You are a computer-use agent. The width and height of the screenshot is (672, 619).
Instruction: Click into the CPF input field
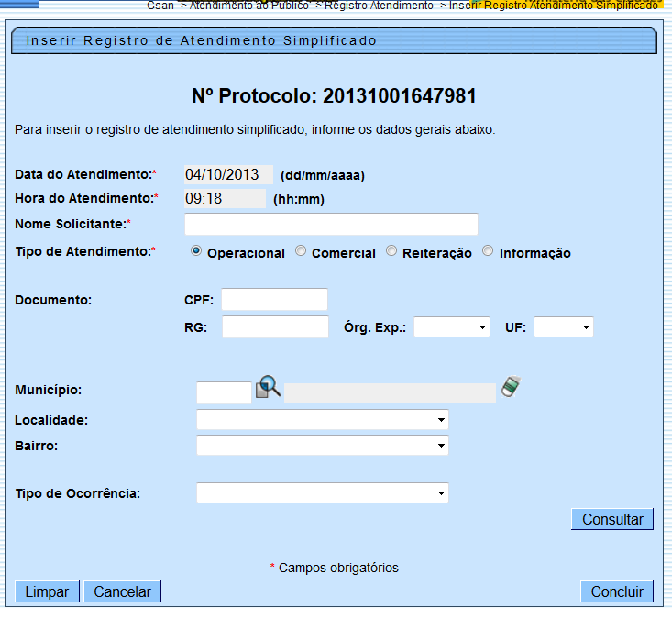[274, 300]
